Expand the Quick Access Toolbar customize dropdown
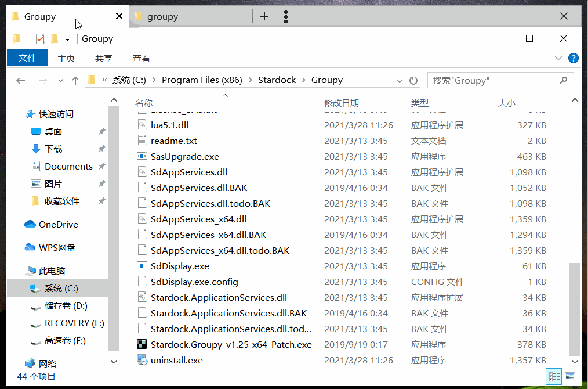 (67, 39)
